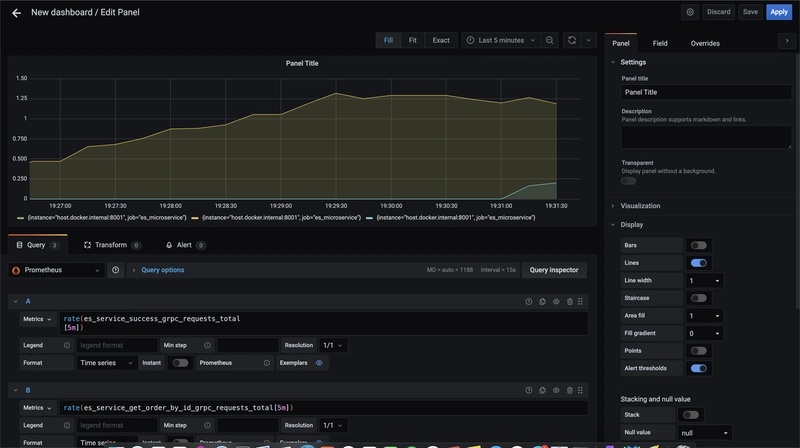Toggle the Transparent switch
Viewport: 800px width, 448px height.
[629, 181]
